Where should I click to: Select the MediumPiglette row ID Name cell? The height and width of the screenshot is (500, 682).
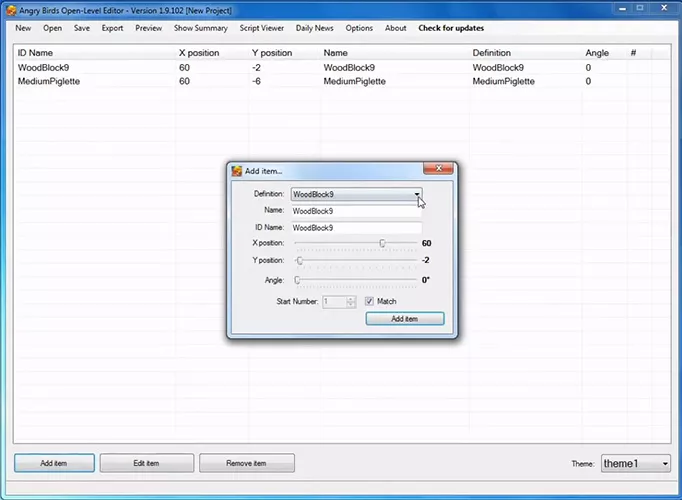[x=49, y=81]
